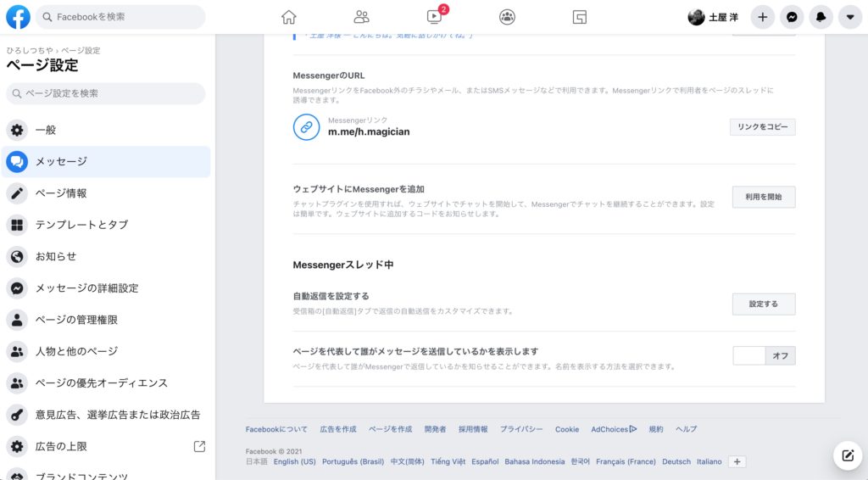Click the 利用を開始 button
The width and height of the screenshot is (868, 480).
[x=764, y=197]
